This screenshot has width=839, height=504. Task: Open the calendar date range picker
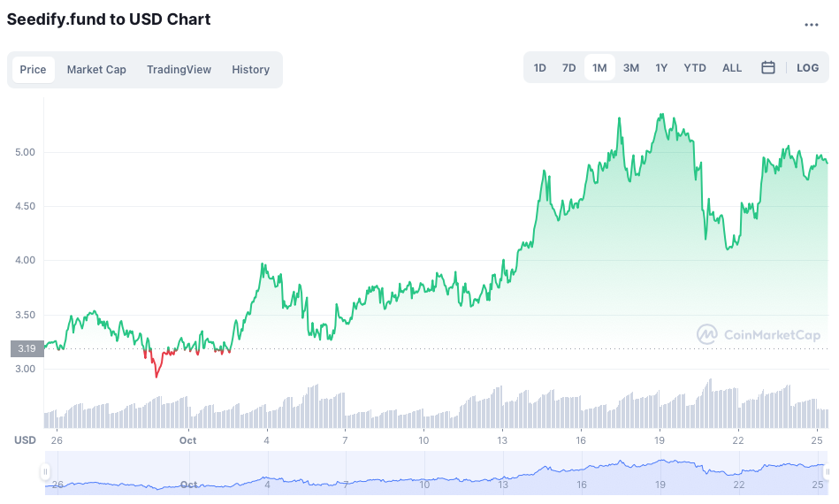(x=768, y=67)
